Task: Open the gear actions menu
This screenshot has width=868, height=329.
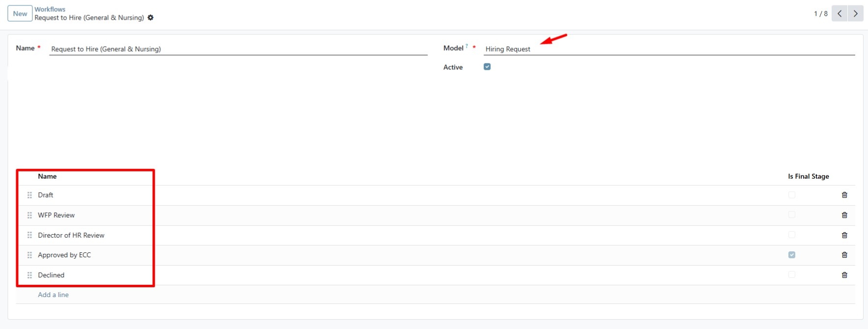Action: [x=150, y=18]
